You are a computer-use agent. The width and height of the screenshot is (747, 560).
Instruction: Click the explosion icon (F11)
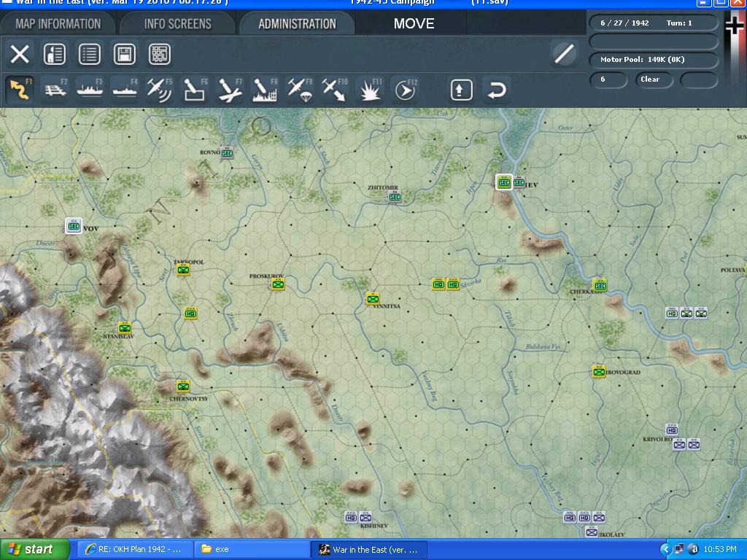click(x=370, y=90)
